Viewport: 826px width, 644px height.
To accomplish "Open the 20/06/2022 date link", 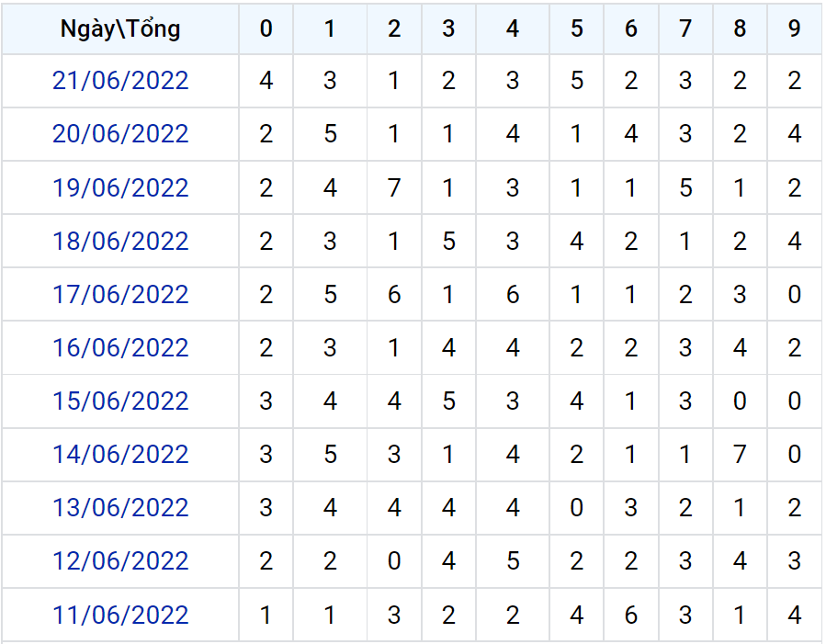I will tap(120, 134).
